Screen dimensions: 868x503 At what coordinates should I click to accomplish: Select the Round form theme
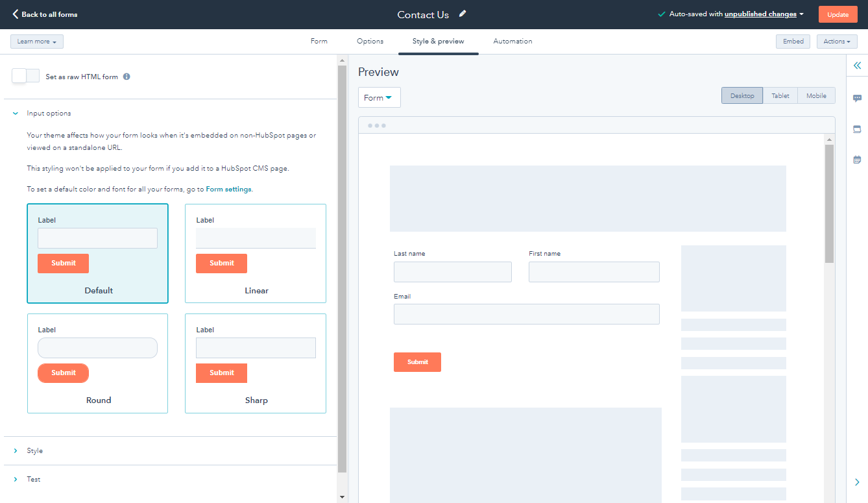click(97, 363)
